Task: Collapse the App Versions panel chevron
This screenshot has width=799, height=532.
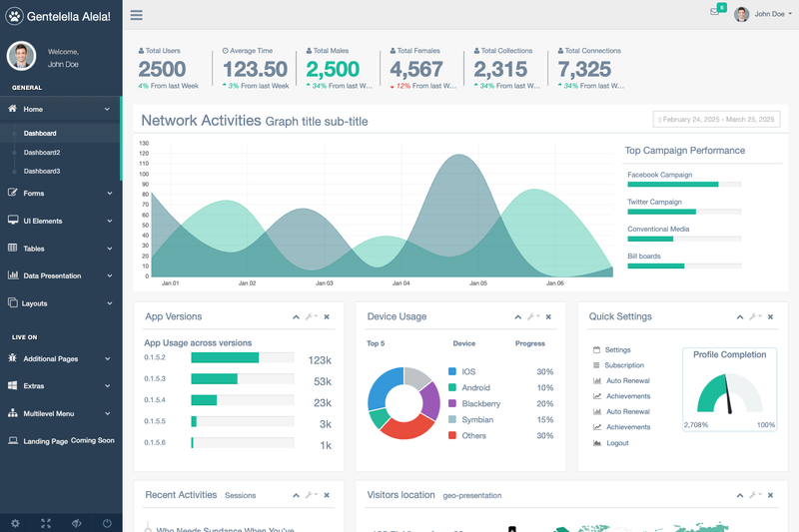Action: tap(296, 316)
